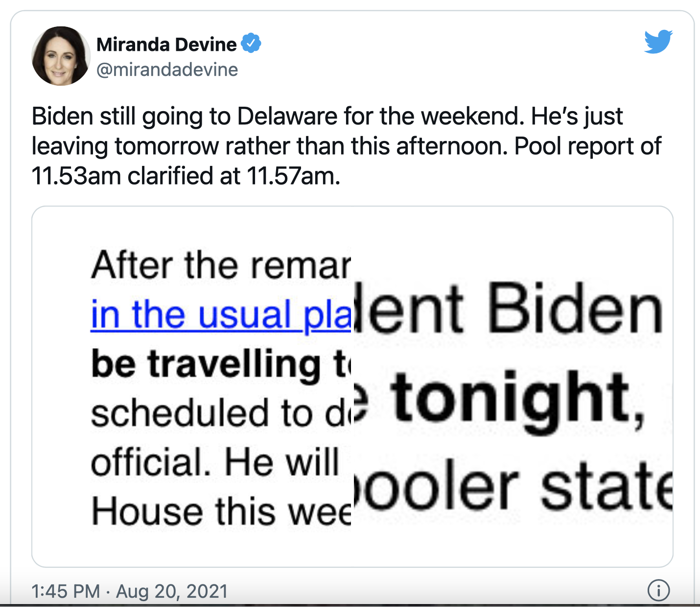Click the 'ooler state' text in image
Viewport: 700px width, 607px height.
pyautogui.click(x=513, y=487)
